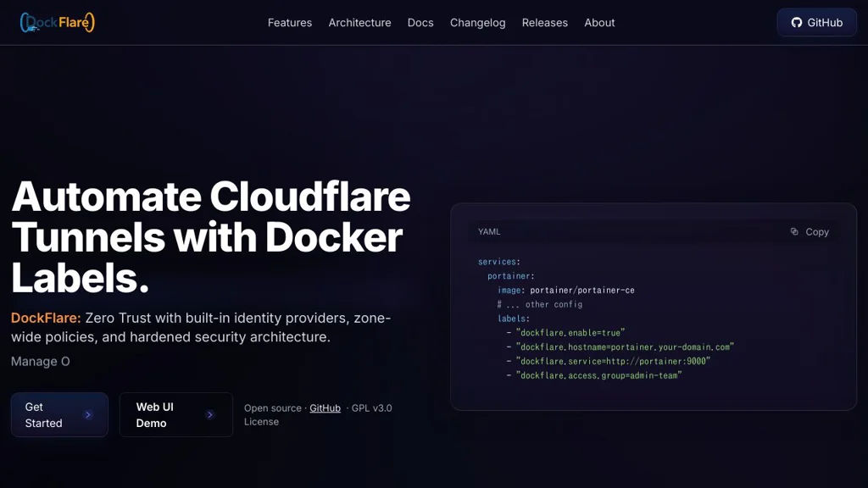Click the dockflare.access.group label line
The width and height of the screenshot is (868, 488).
pos(594,375)
